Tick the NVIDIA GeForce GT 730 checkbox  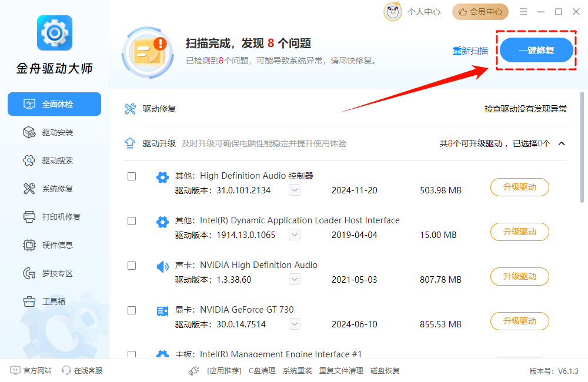pos(132,310)
